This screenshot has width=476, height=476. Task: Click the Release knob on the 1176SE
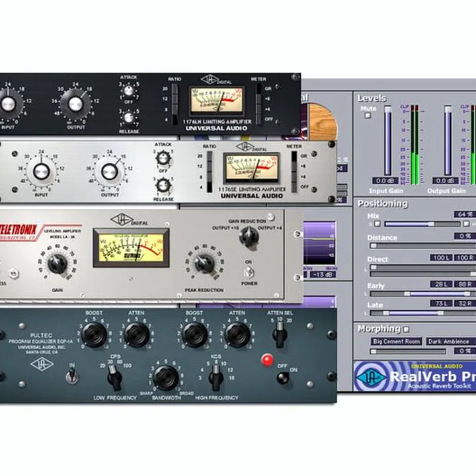click(163, 185)
